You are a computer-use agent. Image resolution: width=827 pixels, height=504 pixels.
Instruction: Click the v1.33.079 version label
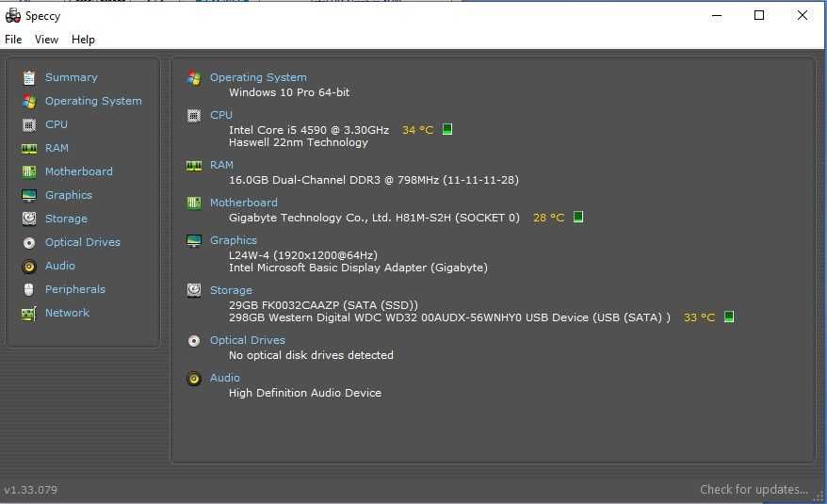(30, 490)
